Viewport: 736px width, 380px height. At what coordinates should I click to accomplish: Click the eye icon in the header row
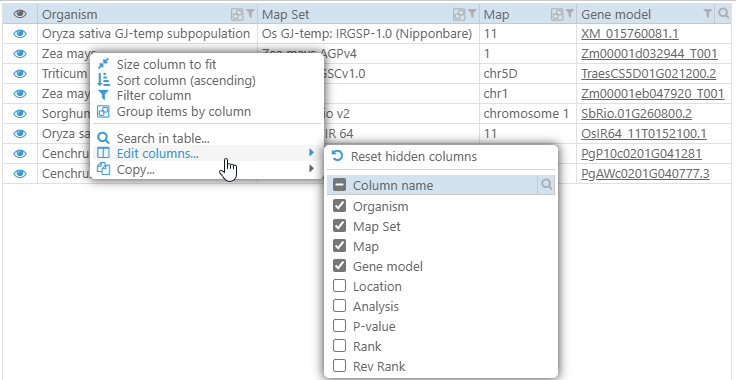(20, 15)
